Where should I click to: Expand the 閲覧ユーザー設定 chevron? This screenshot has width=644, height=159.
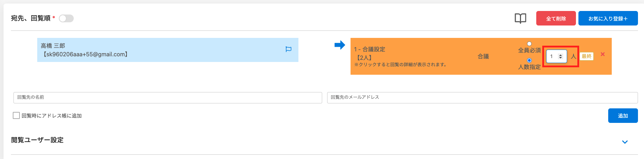pyautogui.click(x=625, y=142)
